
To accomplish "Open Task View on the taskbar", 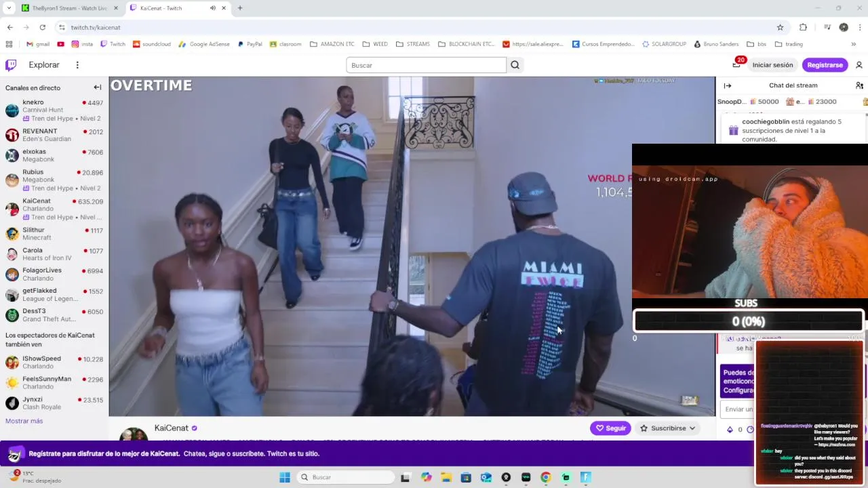I will point(406,477).
